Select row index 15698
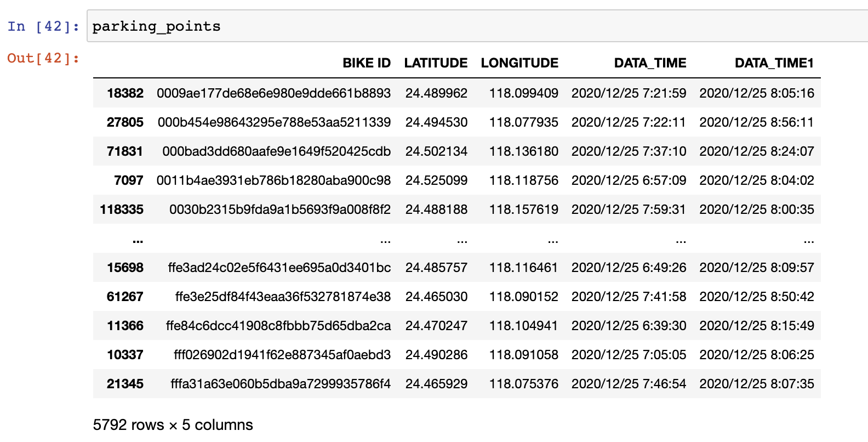This screenshot has width=868, height=442. 125,268
